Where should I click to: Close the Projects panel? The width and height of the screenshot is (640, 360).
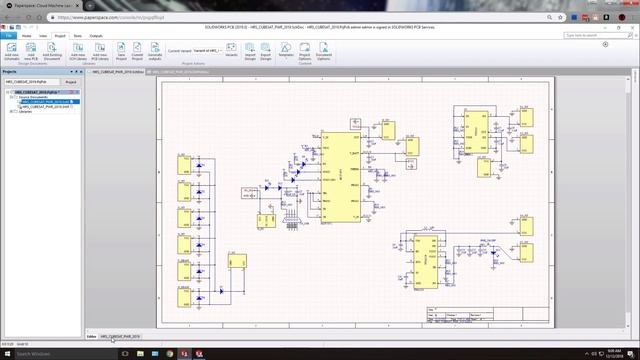(x=81, y=72)
